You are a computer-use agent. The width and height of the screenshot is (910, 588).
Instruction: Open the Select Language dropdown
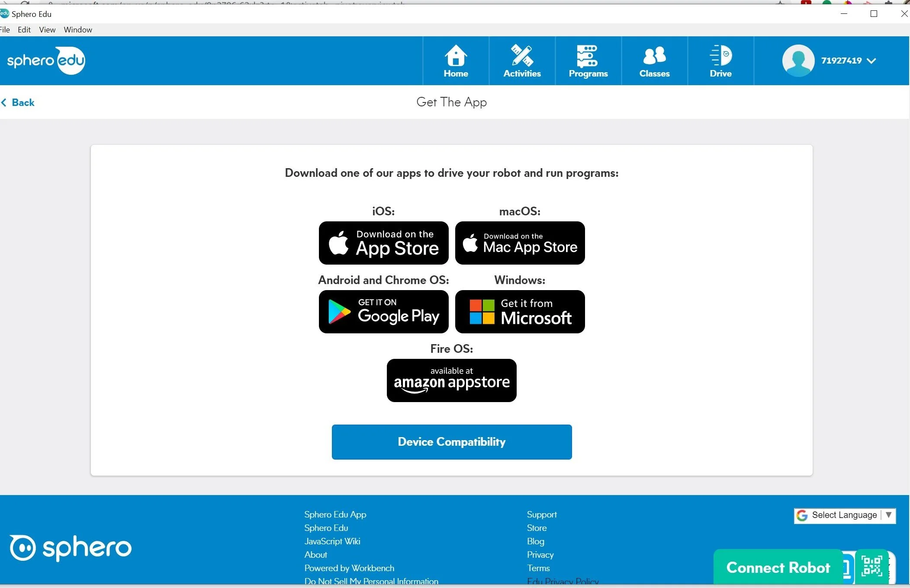pyautogui.click(x=845, y=515)
